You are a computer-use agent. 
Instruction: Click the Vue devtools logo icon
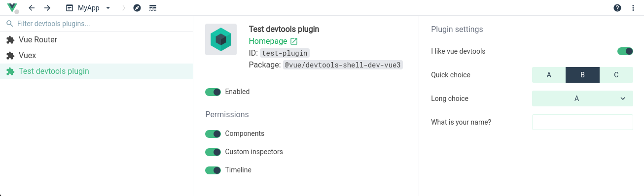12,8
